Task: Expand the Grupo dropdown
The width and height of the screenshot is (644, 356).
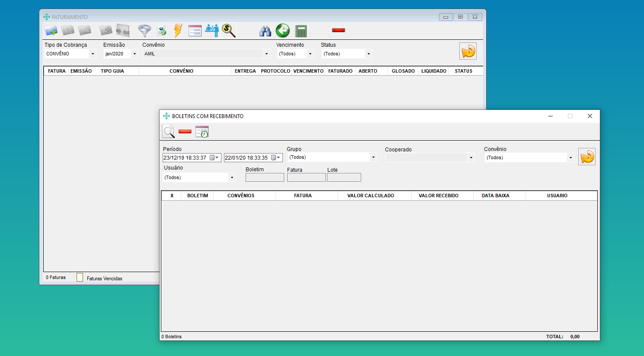Action: coord(373,157)
